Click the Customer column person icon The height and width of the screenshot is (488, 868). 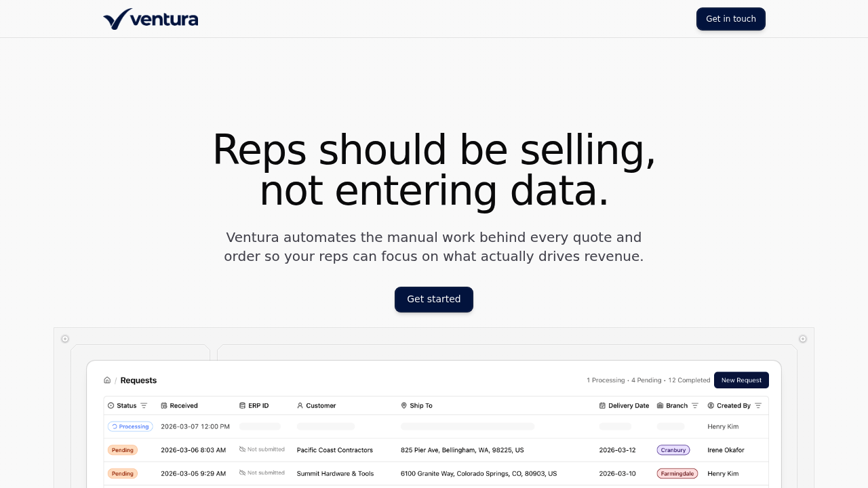tap(300, 405)
